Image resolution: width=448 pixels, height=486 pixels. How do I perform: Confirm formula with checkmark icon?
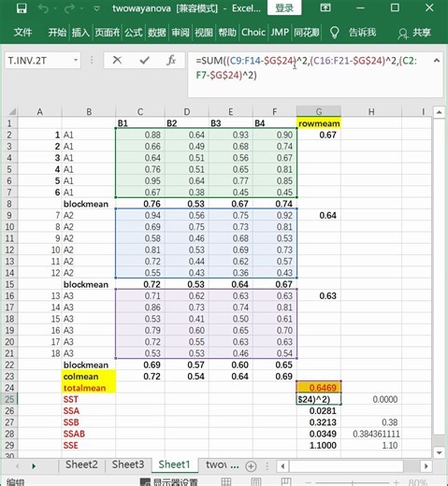pos(144,60)
